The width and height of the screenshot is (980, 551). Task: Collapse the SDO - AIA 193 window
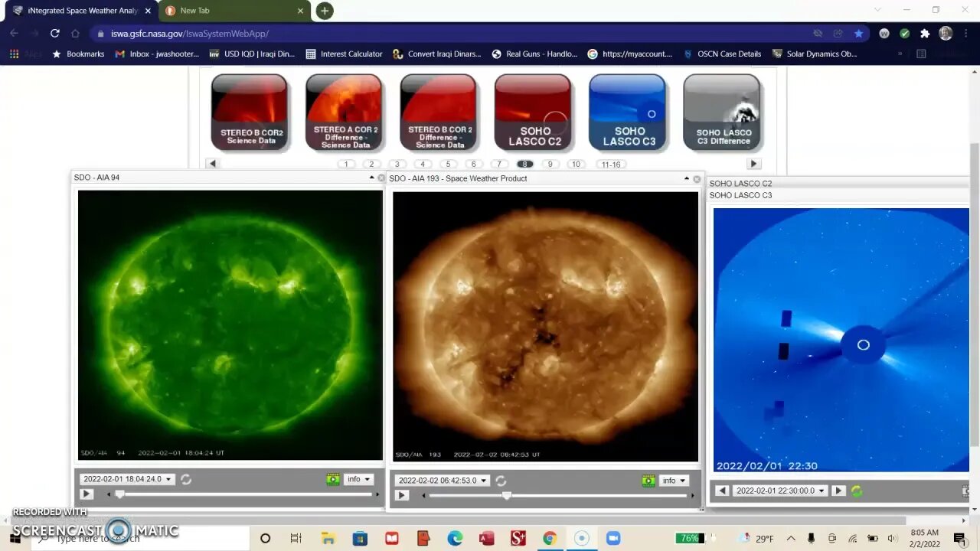coord(687,178)
